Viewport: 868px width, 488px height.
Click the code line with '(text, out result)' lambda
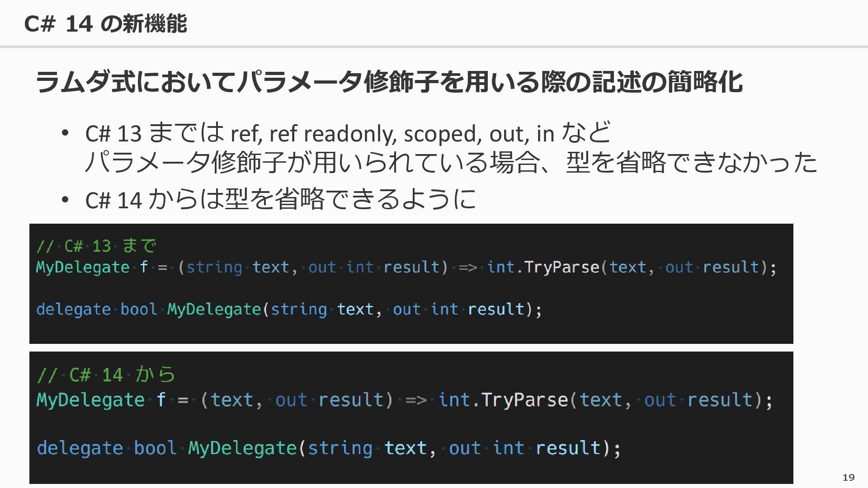pyautogui.click(x=405, y=400)
